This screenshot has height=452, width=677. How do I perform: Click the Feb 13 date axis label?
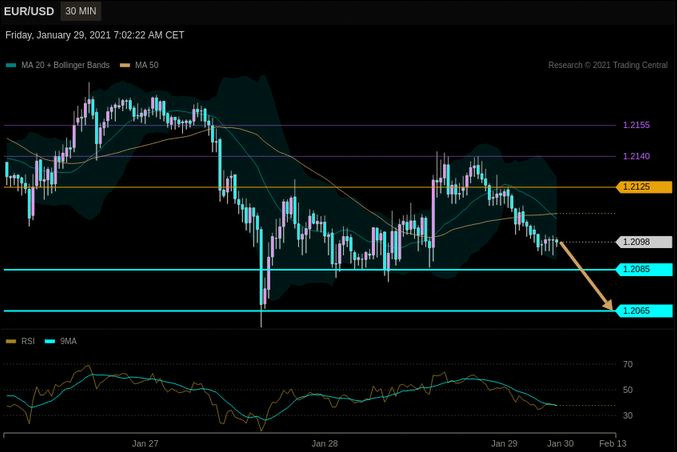tap(613, 443)
